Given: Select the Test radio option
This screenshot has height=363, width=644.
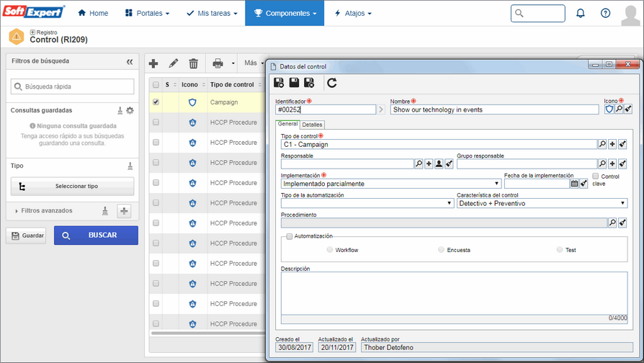Looking at the screenshot, I should (x=560, y=250).
